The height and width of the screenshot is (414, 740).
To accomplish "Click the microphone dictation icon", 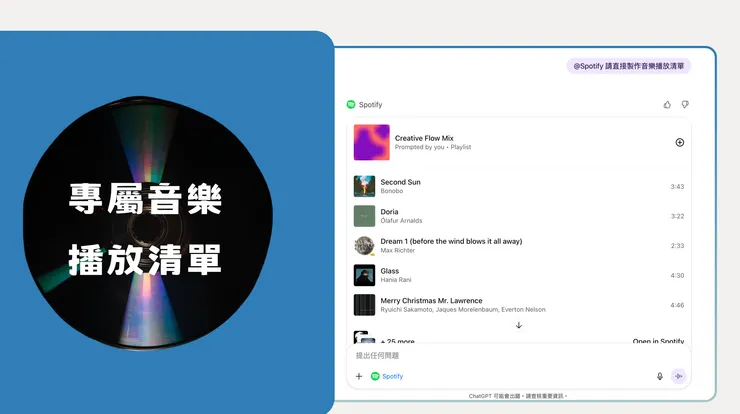I will [x=660, y=376].
